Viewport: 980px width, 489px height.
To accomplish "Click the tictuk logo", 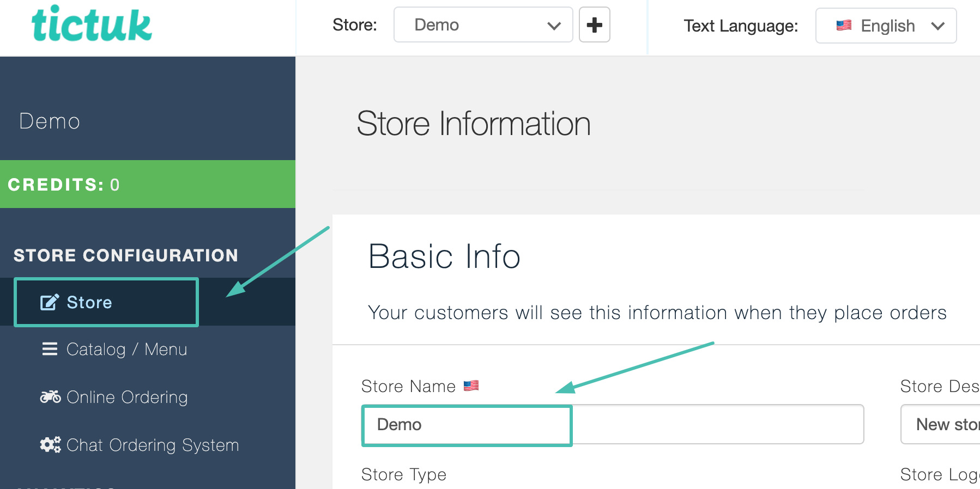I will click(x=92, y=24).
